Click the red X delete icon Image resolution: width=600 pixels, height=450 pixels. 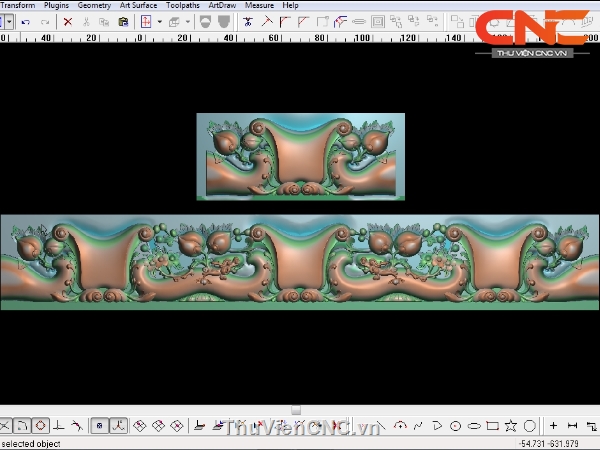[68, 21]
